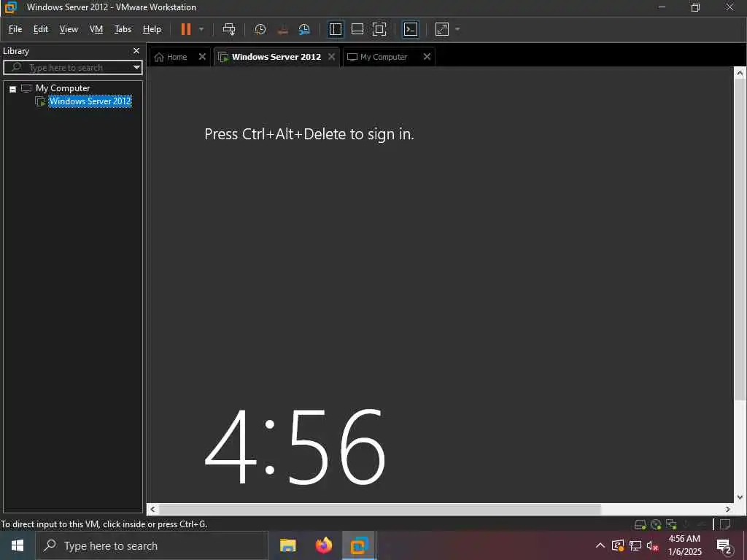This screenshot has width=747, height=560.
Task: Open the Edit menu
Action: (41, 29)
